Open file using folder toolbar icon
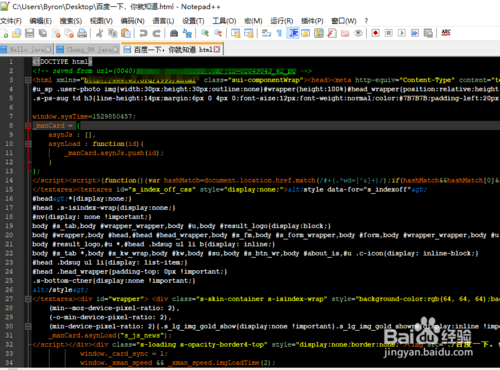 pyautogui.click(x=16, y=33)
